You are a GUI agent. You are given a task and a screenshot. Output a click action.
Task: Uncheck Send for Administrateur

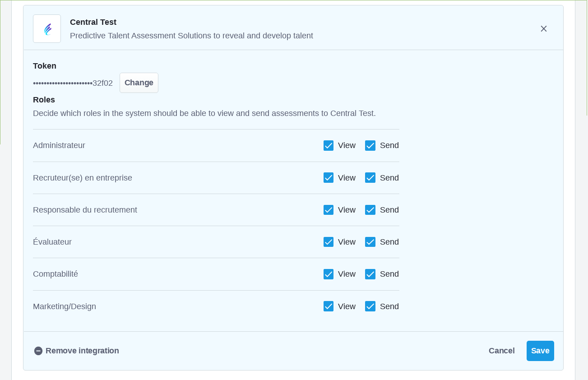(370, 145)
